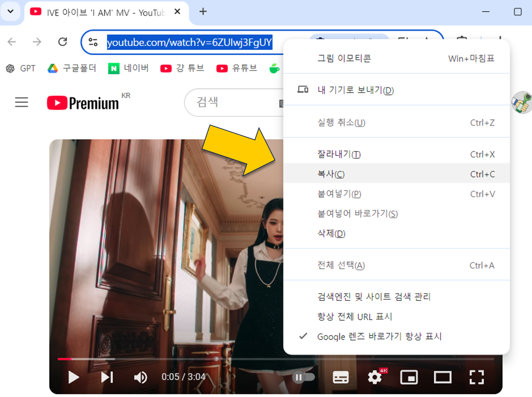This screenshot has height=397, width=532.
Task: Open 검색엔진 및 사이트 검색 관리
Action: click(396, 297)
